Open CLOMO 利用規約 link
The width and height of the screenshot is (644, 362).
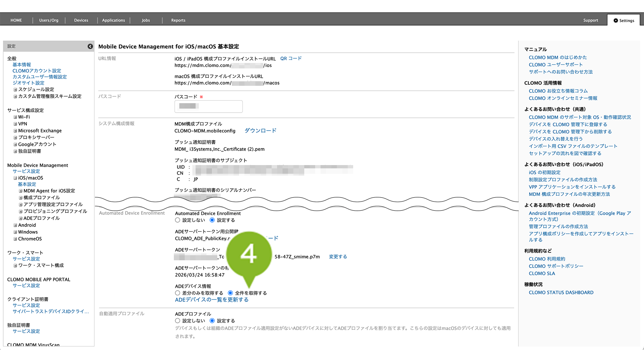[x=547, y=259]
